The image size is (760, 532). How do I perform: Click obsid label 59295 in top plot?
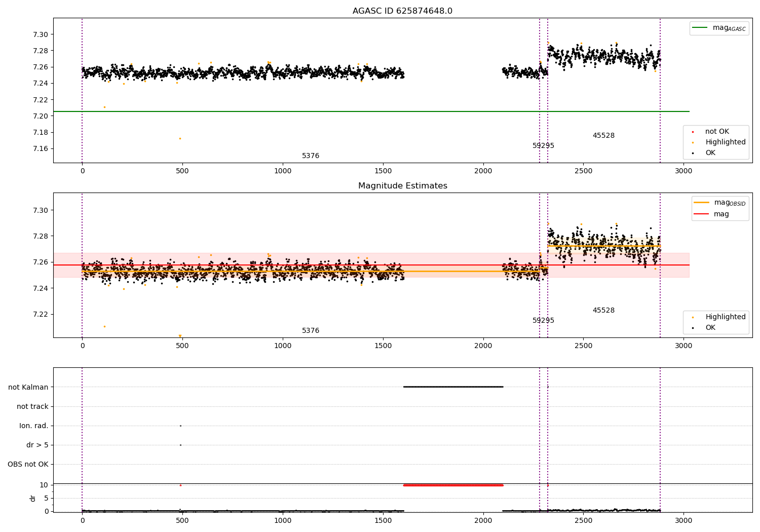(543, 146)
